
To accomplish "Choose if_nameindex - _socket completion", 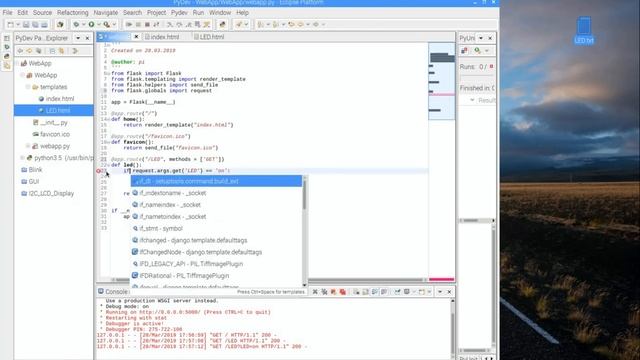I will [216, 205].
